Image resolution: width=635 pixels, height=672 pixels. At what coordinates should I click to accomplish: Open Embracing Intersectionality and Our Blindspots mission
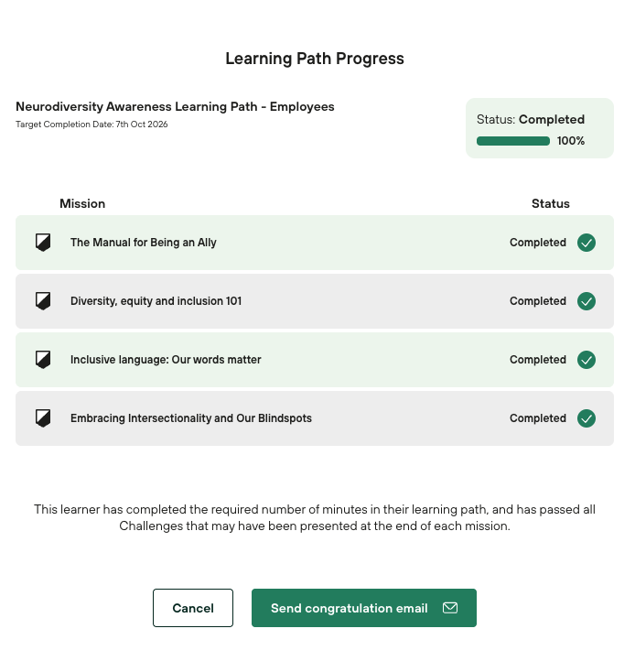click(x=191, y=418)
